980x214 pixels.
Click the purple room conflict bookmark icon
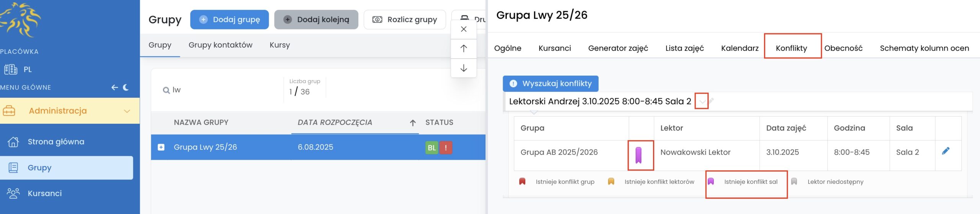[638, 155]
